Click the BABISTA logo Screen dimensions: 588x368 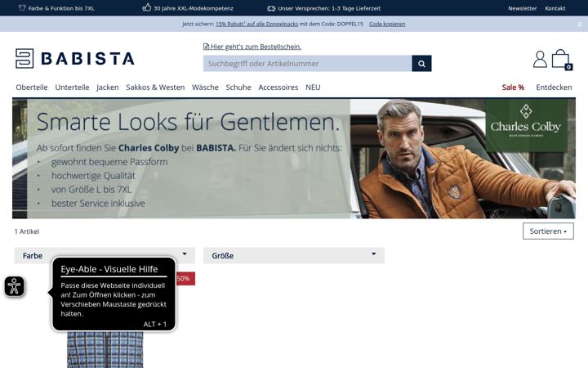(x=74, y=58)
